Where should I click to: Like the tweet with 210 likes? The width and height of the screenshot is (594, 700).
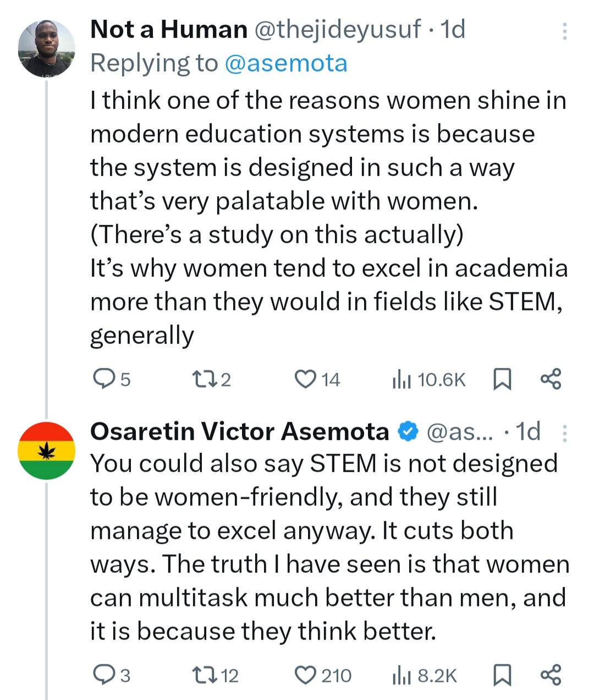tap(305, 675)
